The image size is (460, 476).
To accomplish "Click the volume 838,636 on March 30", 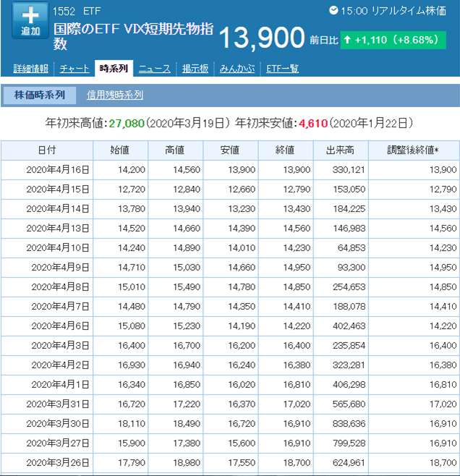I will pos(349,424).
